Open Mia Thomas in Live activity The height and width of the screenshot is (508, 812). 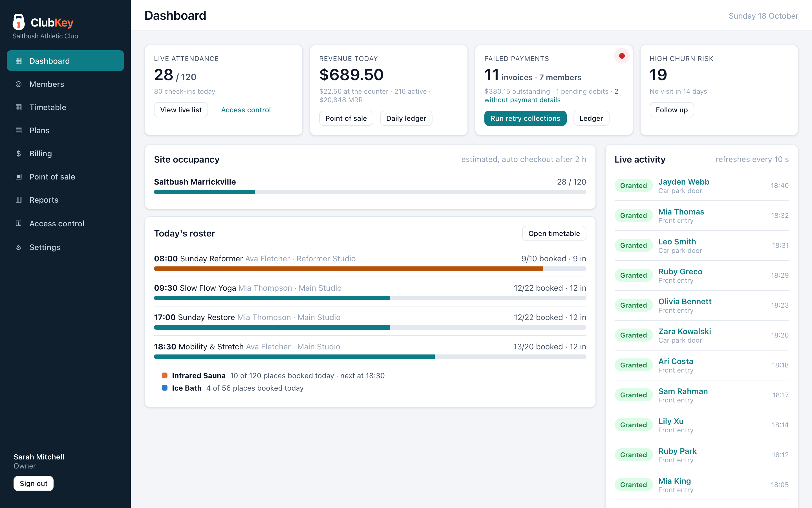tap(681, 212)
